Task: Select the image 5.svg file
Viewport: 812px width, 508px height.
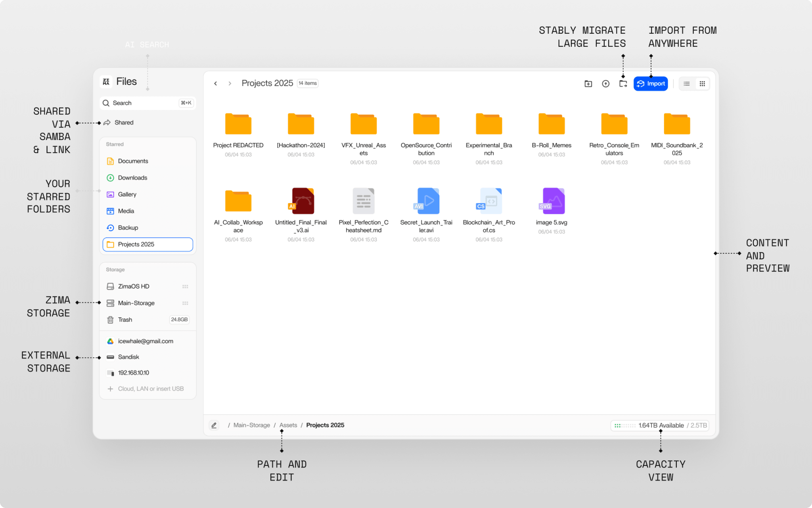Action: click(x=552, y=210)
